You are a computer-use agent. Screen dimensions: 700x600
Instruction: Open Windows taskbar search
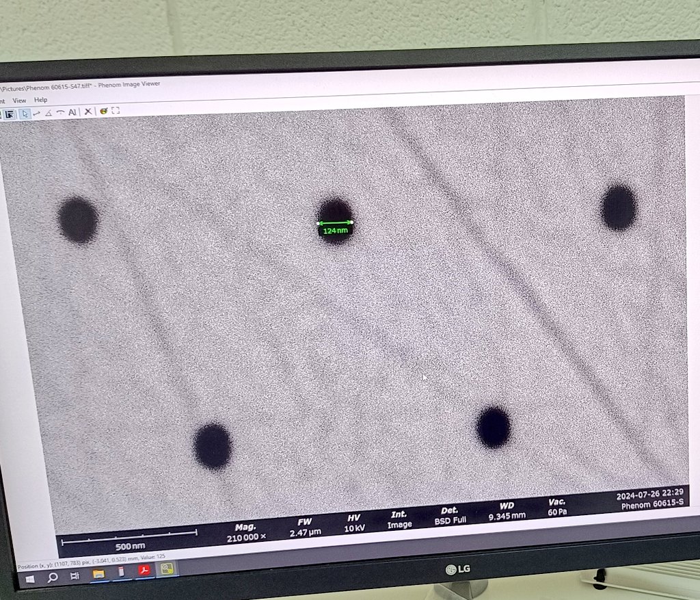coord(52,577)
